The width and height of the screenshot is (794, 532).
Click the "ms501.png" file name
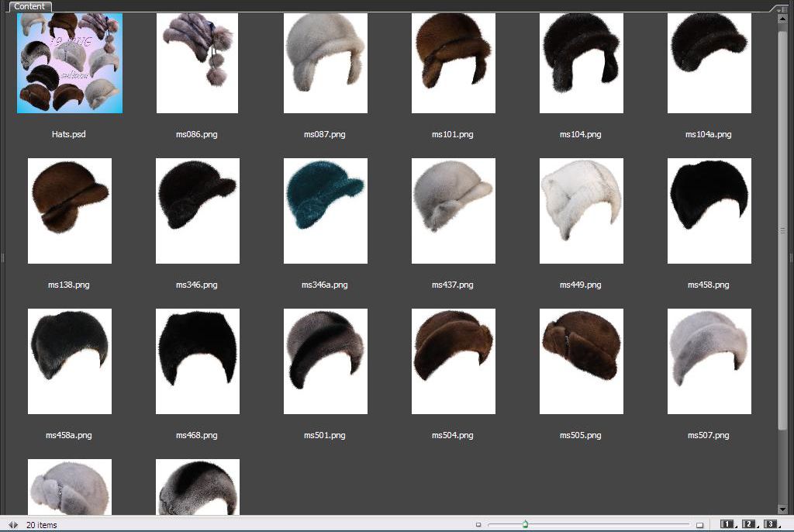[325, 435]
